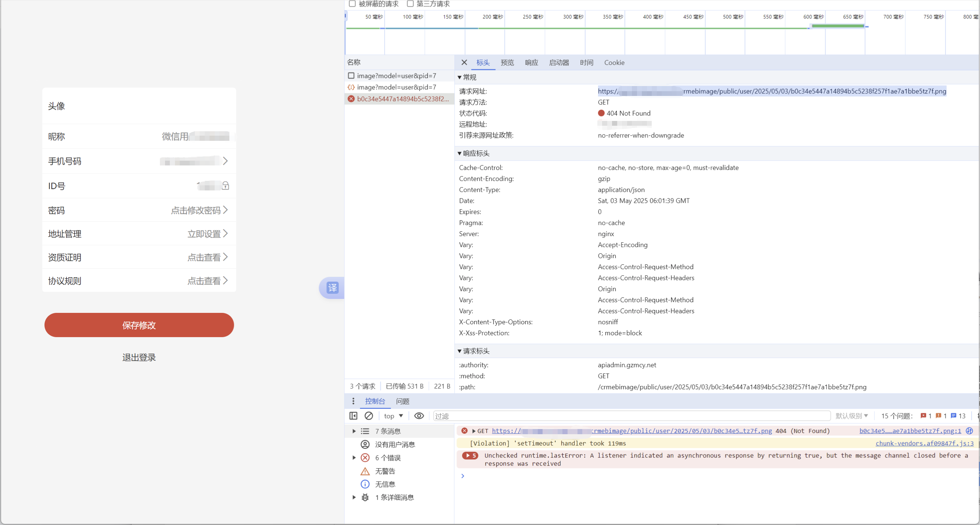Check the first image?model=user request box
980x525 pixels.
click(x=351, y=76)
